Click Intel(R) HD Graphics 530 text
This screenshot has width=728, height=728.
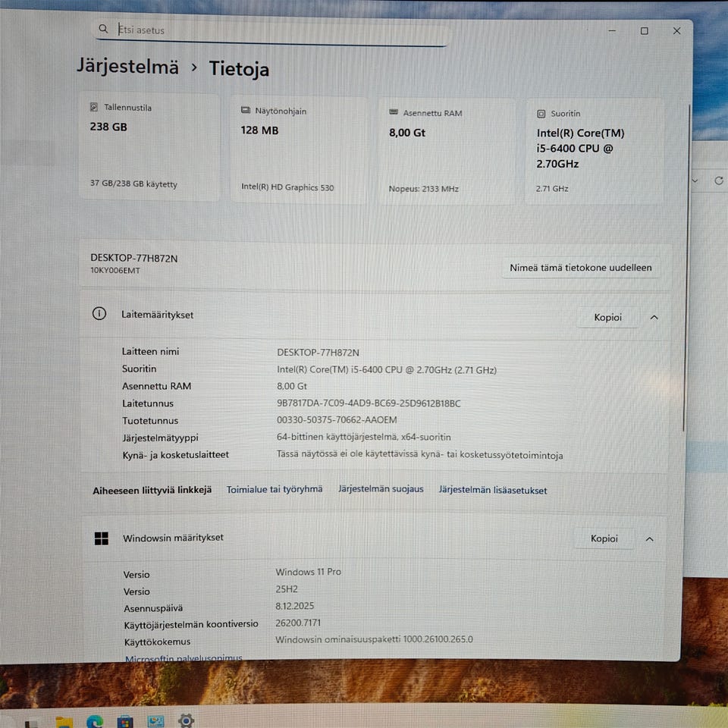[287, 187]
